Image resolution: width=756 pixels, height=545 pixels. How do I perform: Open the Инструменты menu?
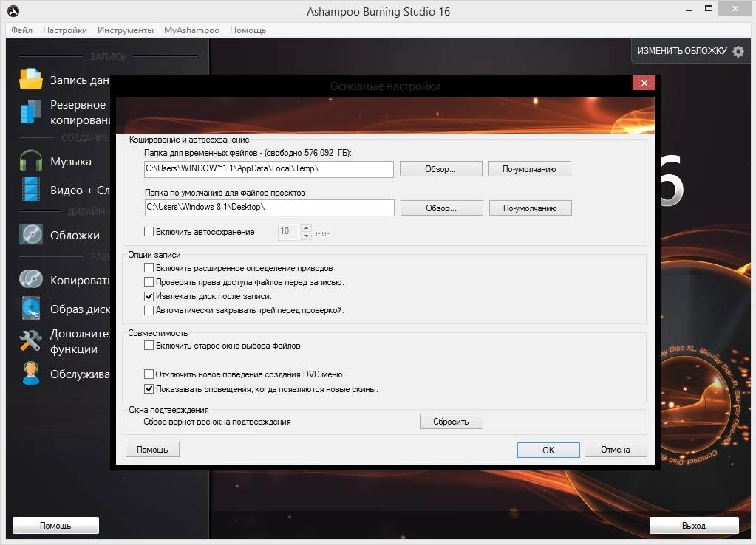(x=126, y=30)
